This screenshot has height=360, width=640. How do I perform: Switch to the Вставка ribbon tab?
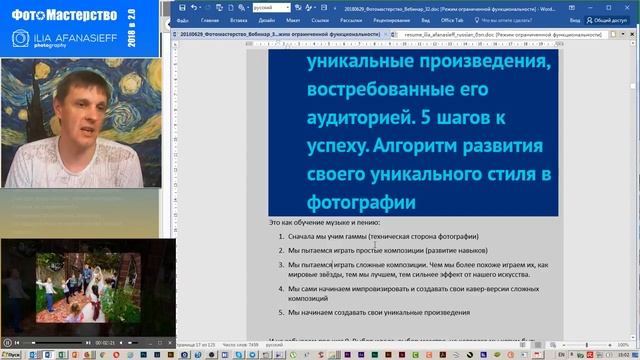(x=238, y=20)
